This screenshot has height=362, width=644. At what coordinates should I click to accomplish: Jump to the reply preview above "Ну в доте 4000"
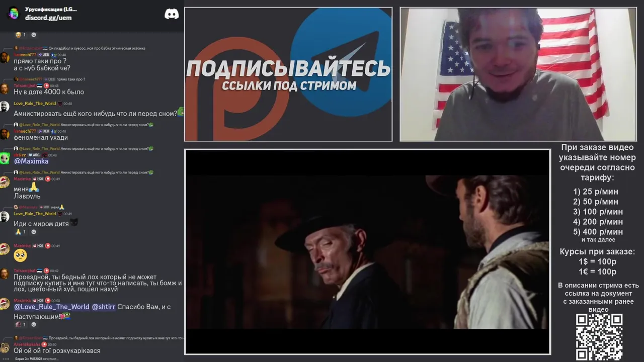coord(49,79)
